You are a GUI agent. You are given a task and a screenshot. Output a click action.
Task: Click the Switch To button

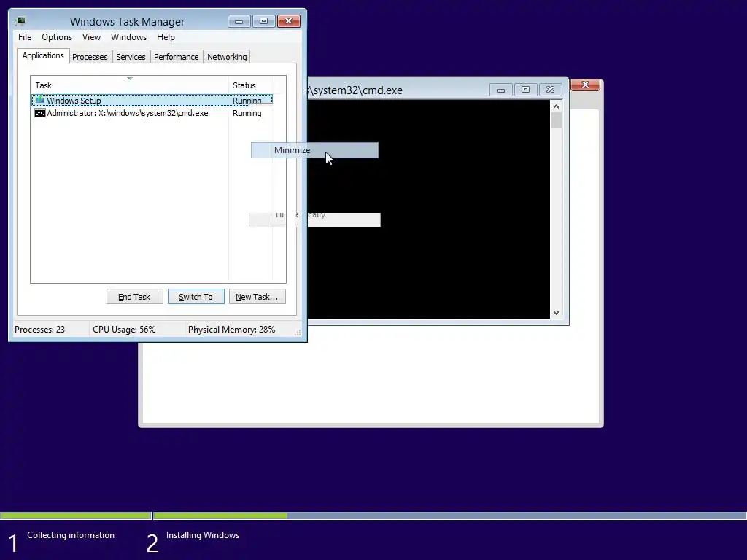coord(196,297)
